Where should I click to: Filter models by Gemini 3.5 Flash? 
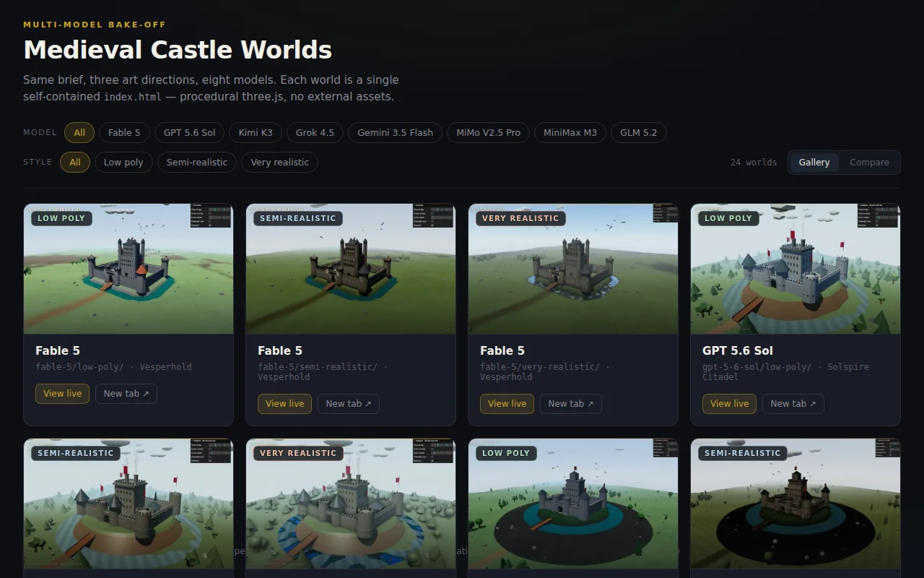pos(395,132)
